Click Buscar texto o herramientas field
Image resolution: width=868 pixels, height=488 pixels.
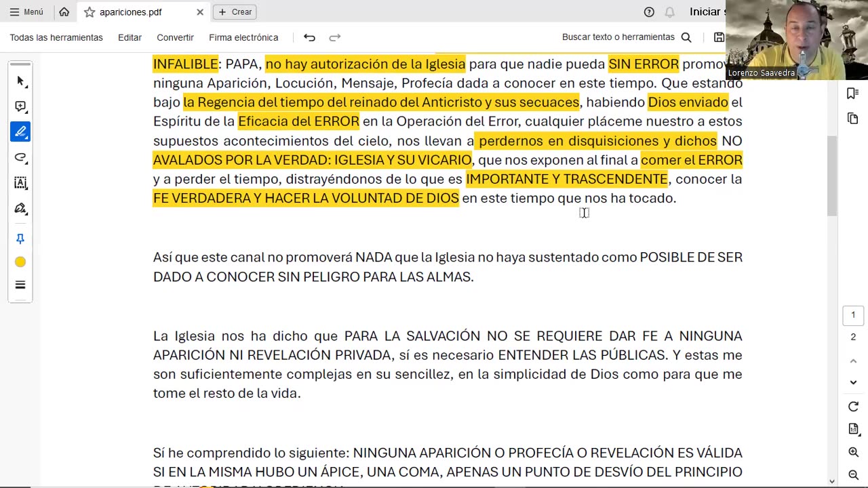click(x=618, y=37)
